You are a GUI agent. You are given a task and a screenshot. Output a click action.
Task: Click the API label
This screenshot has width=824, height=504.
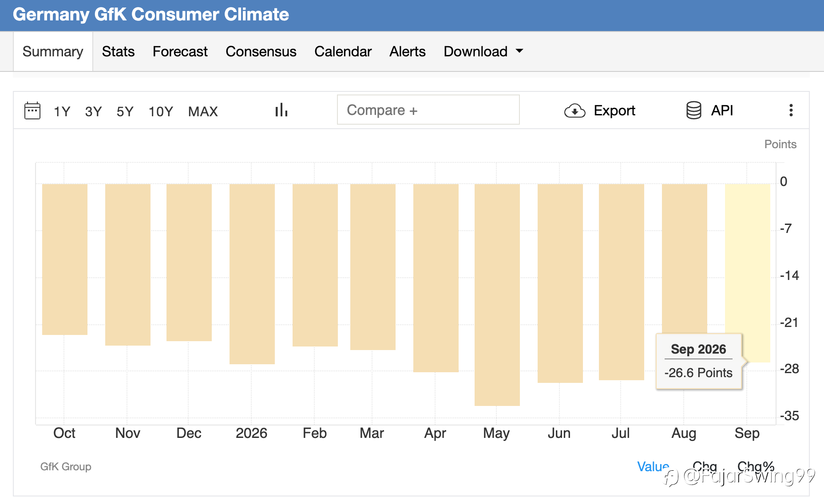(722, 110)
